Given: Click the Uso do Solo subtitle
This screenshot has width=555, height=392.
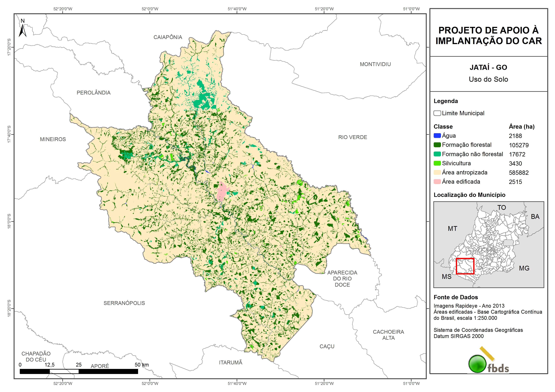Looking at the screenshot, I should coord(488,79).
